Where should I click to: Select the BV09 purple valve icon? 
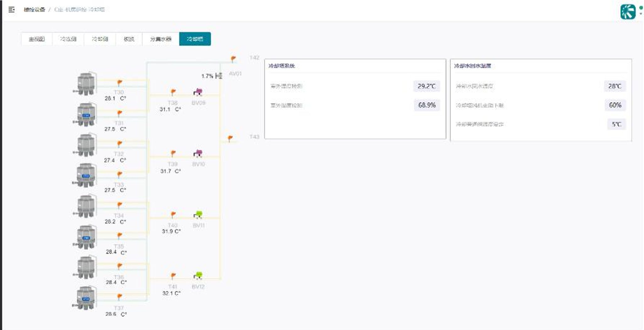198,92
